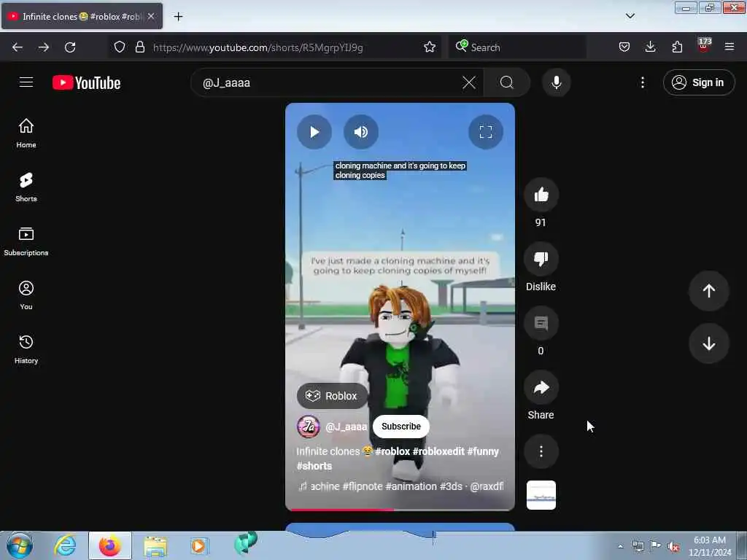Go forward one page in Firefox
747x560 pixels.
[x=44, y=47]
